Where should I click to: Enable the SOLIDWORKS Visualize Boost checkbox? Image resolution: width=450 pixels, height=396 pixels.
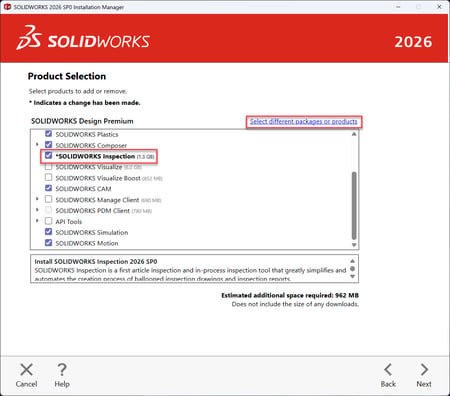(48, 177)
